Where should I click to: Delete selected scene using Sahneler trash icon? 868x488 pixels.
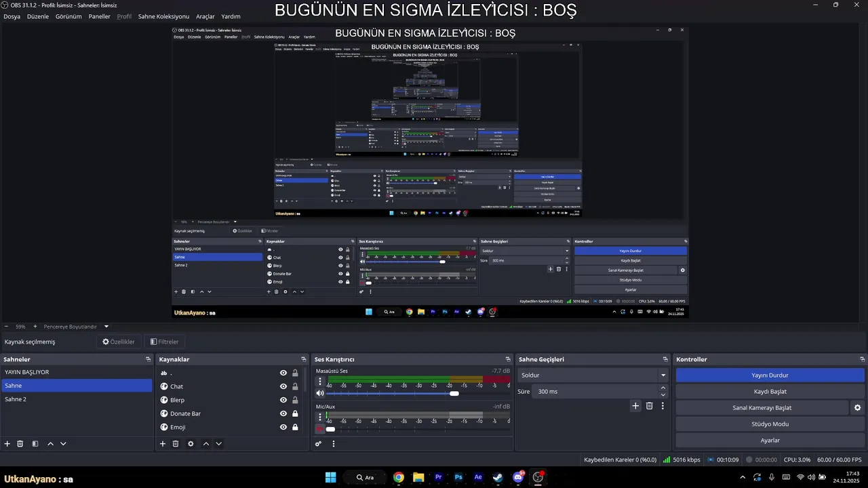click(20, 444)
